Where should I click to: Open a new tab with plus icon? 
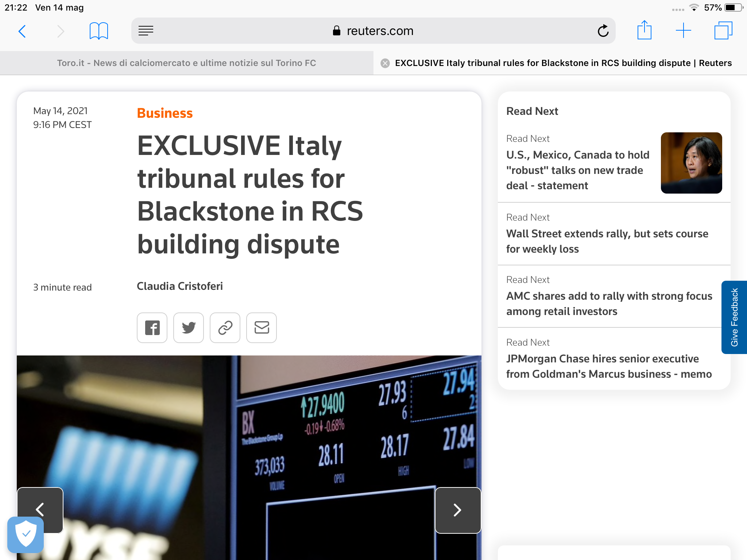683,31
